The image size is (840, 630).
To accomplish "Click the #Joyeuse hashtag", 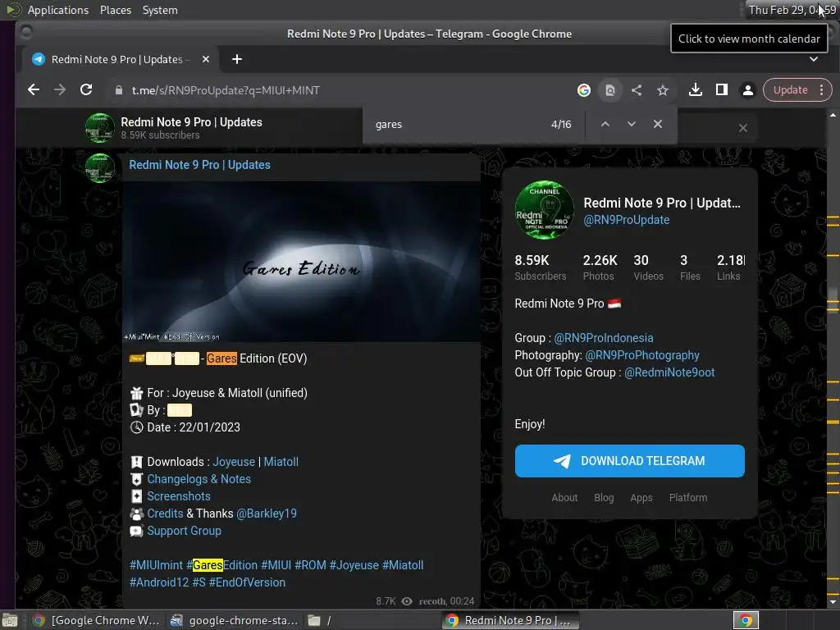I will click(x=354, y=565).
